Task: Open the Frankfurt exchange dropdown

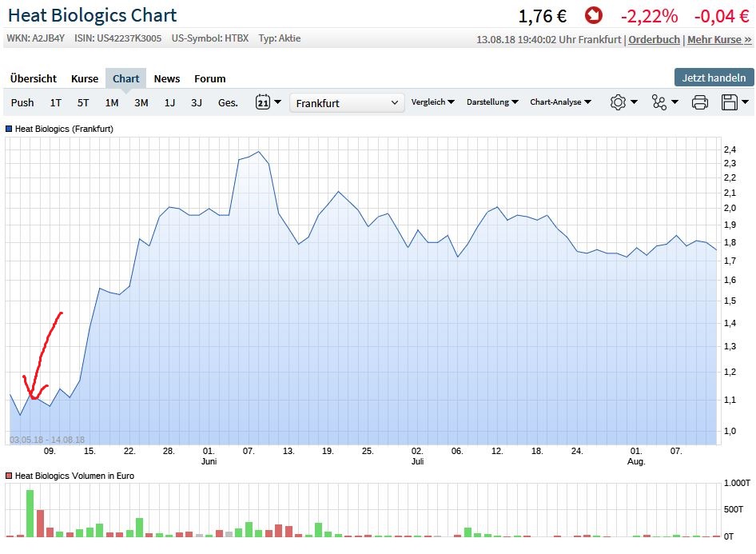Action: [346, 102]
